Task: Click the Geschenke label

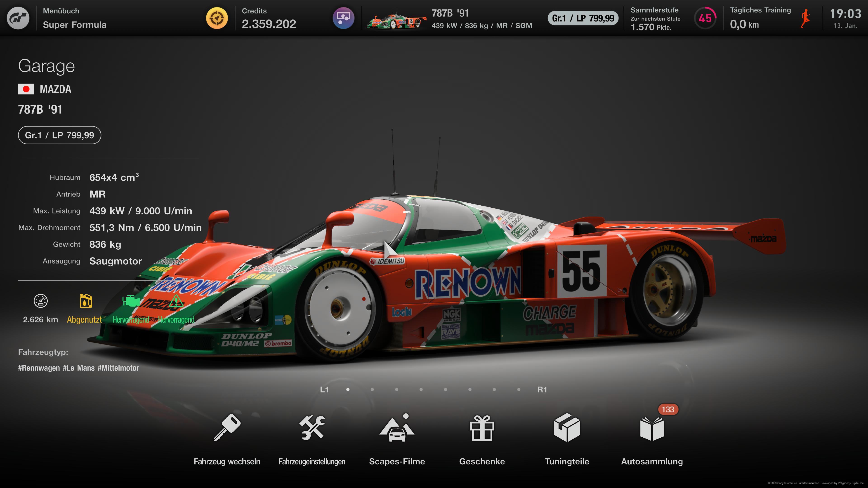Action: (x=482, y=461)
